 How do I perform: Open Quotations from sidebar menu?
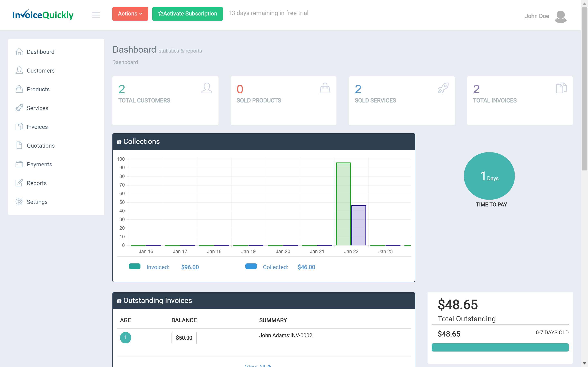tap(41, 146)
